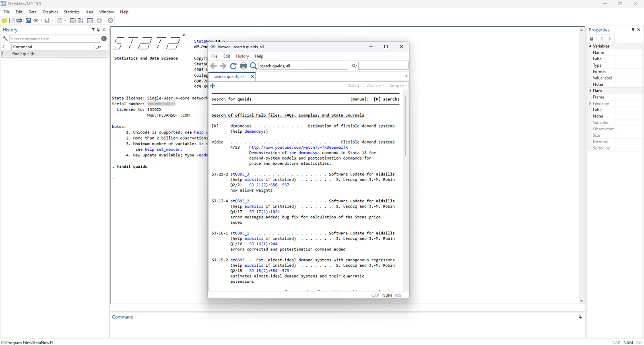Open the SJ 15(2):554--573 link

click(x=269, y=271)
